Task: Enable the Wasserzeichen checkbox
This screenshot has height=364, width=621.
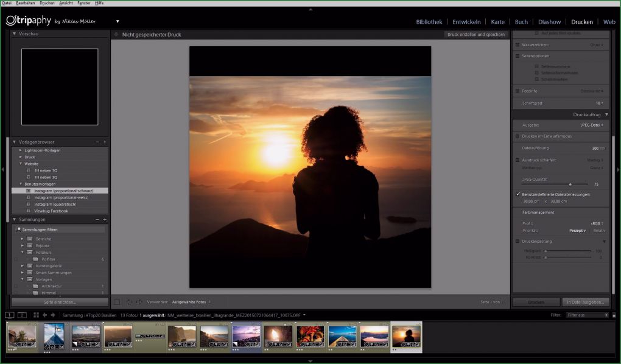Action: (517, 44)
